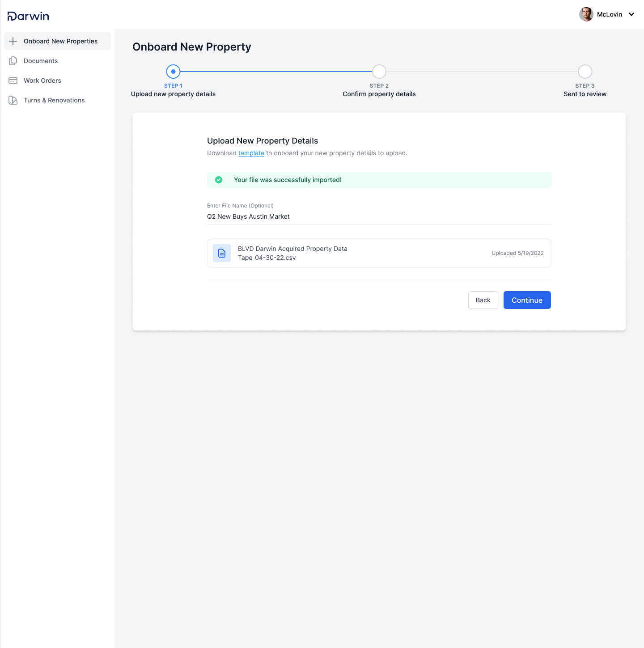Click the Back button

pos(483,300)
